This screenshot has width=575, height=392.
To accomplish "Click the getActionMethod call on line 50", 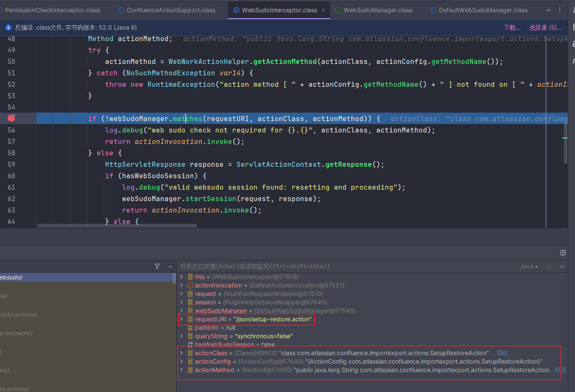I will [x=285, y=61].
